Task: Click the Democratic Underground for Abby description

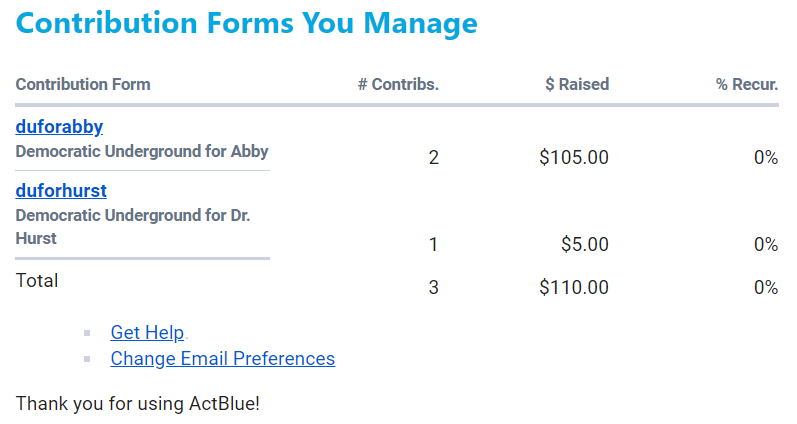Action: [x=142, y=152]
